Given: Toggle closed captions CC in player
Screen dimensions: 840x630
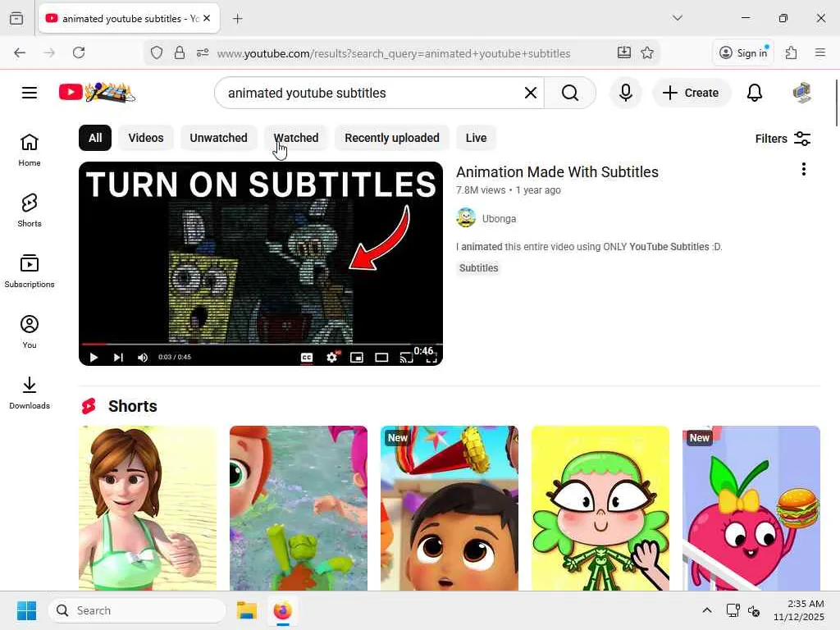Looking at the screenshot, I should (x=307, y=358).
